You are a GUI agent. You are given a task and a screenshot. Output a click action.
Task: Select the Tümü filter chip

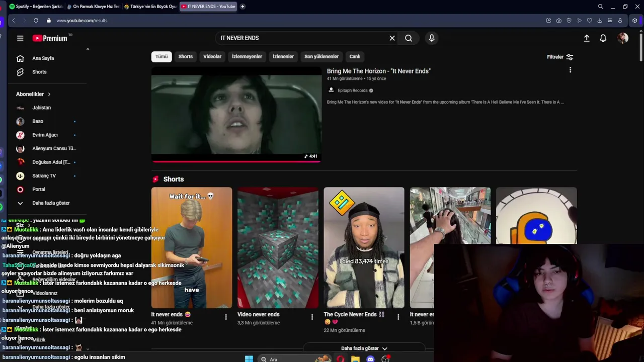coord(162,57)
